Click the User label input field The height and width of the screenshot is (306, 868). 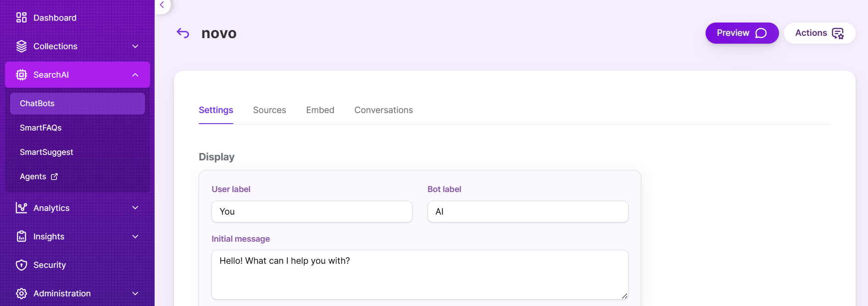[x=312, y=211]
